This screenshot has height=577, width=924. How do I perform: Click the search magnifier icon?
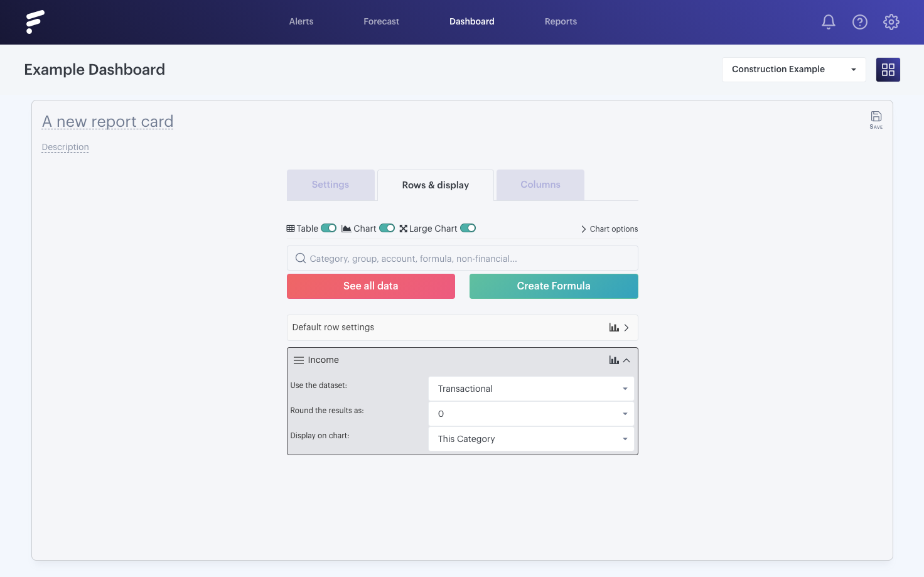coord(301,258)
